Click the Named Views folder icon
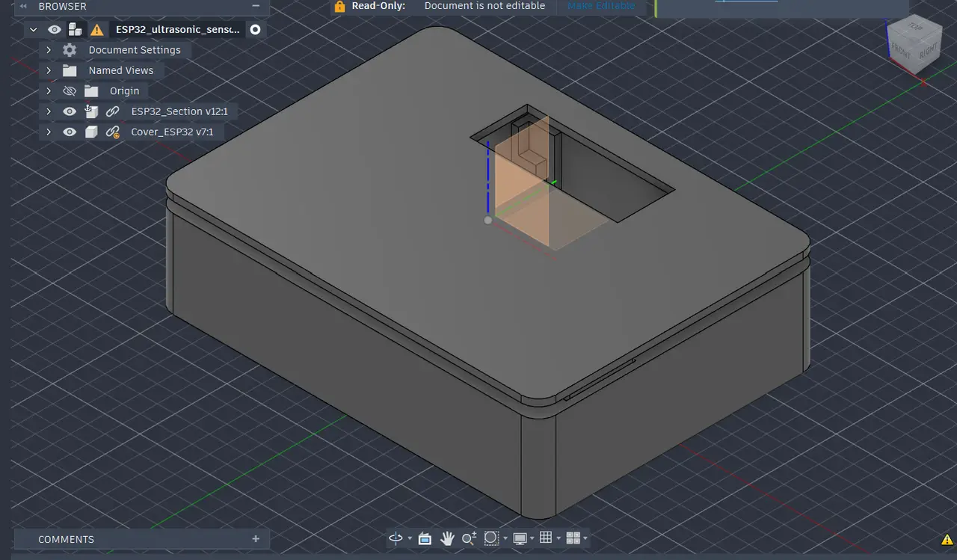The height and width of the screenshot is (560, 957). (x=70, y=70)
